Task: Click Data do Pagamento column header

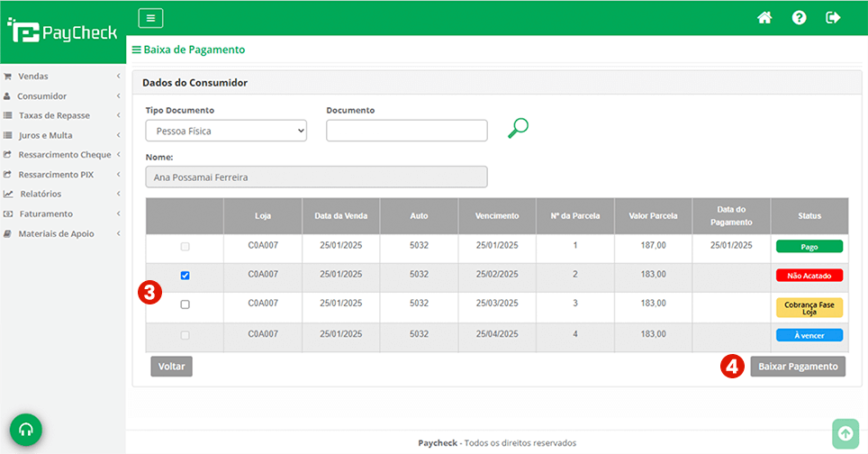Action: click(x=731, y=216)
